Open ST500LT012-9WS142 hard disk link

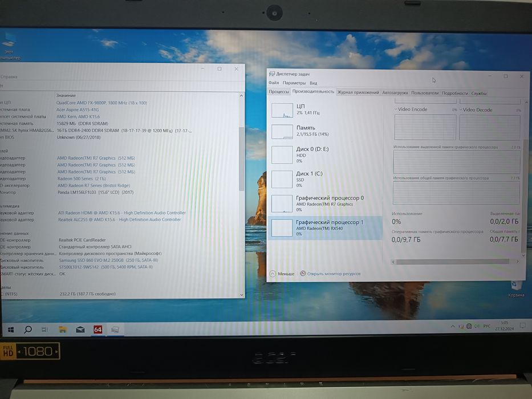106,267
